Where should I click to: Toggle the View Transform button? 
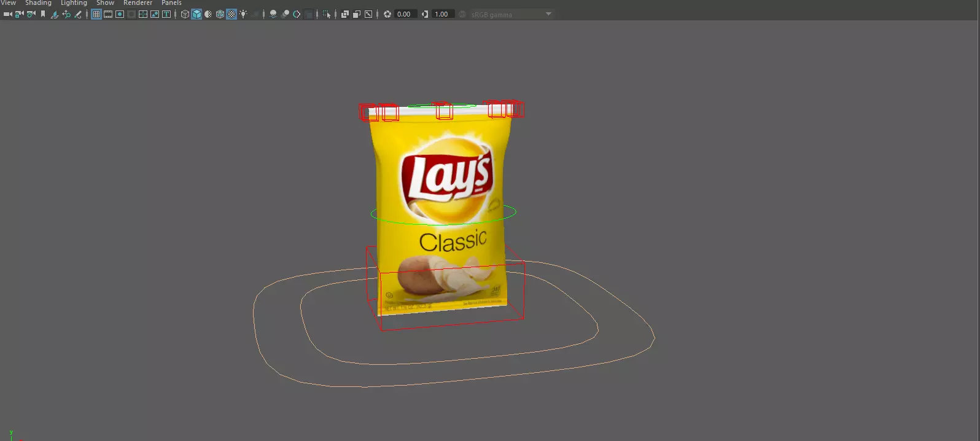click(x=462, y=14)
